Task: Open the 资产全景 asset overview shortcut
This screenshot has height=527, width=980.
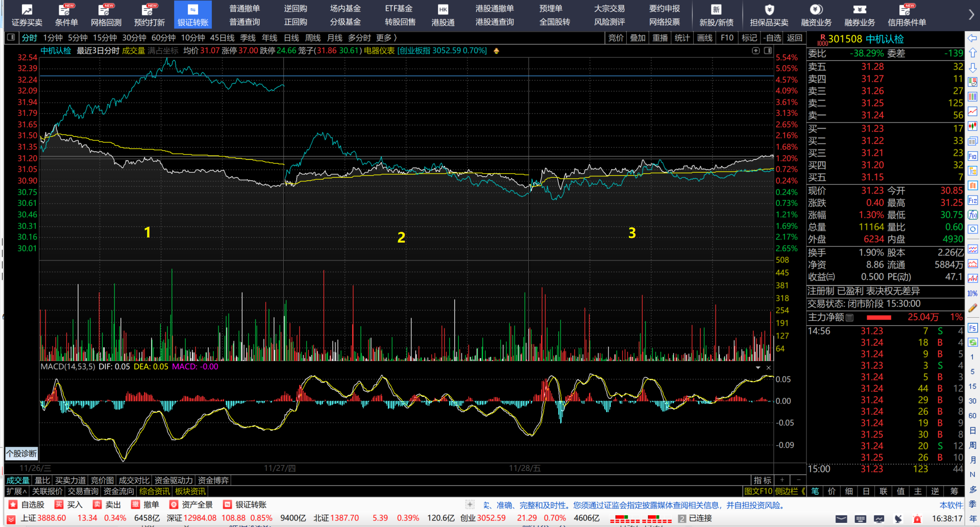Action: [191, 505]
